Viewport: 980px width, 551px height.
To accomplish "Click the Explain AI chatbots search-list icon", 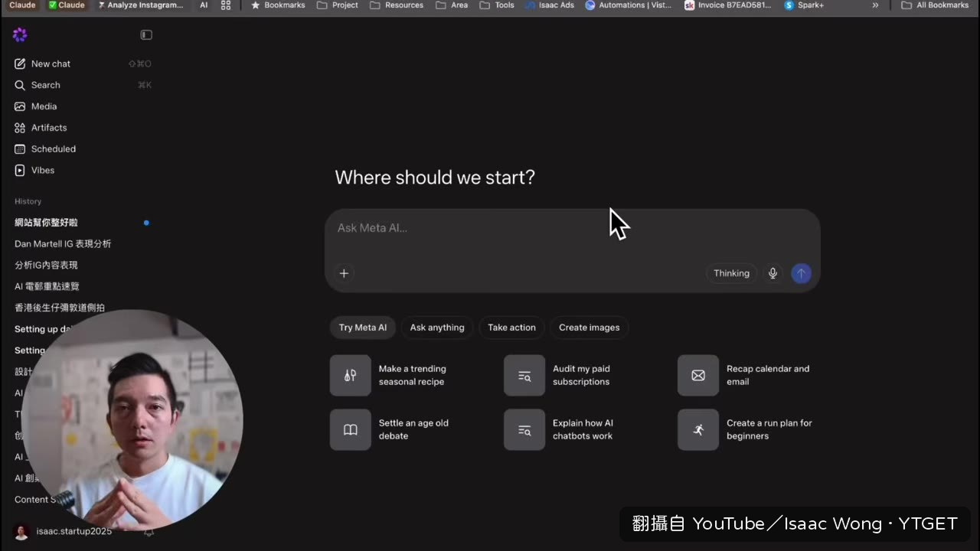I will pos(524,429).
